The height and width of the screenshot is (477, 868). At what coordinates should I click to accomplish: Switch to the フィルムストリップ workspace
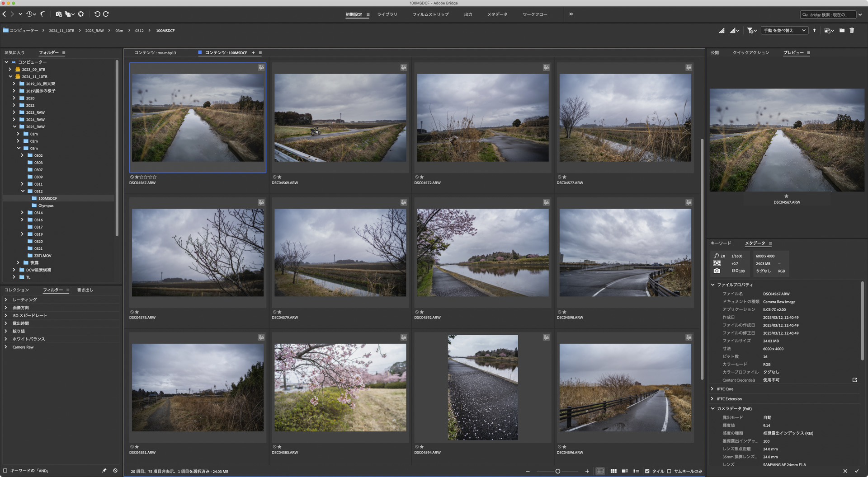430,14
